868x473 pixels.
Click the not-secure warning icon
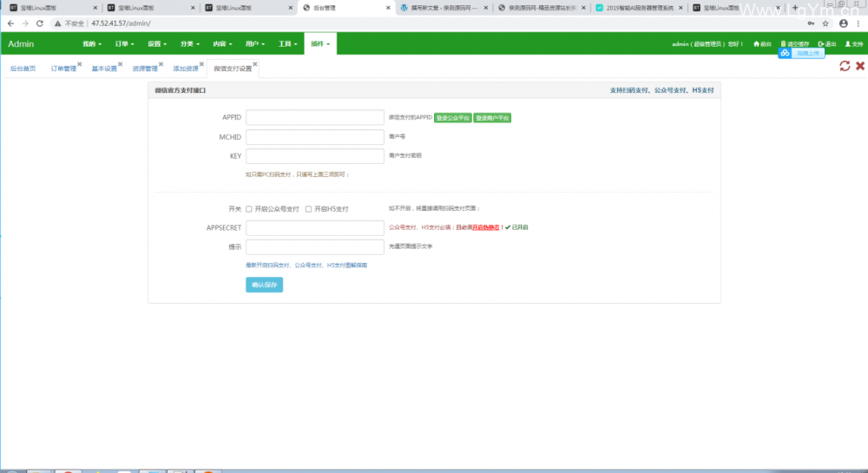pyautogui.click(x=57, y=23)
